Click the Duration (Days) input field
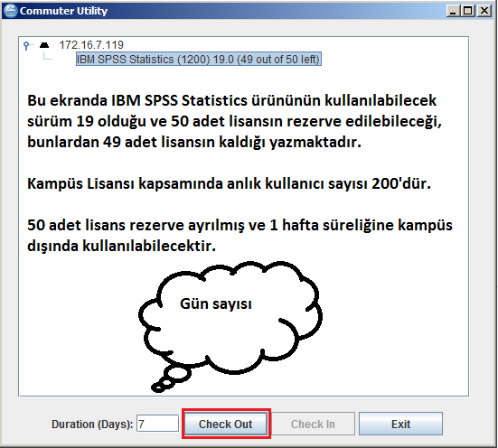Screen dimensions: 498x448 (157, 424)
